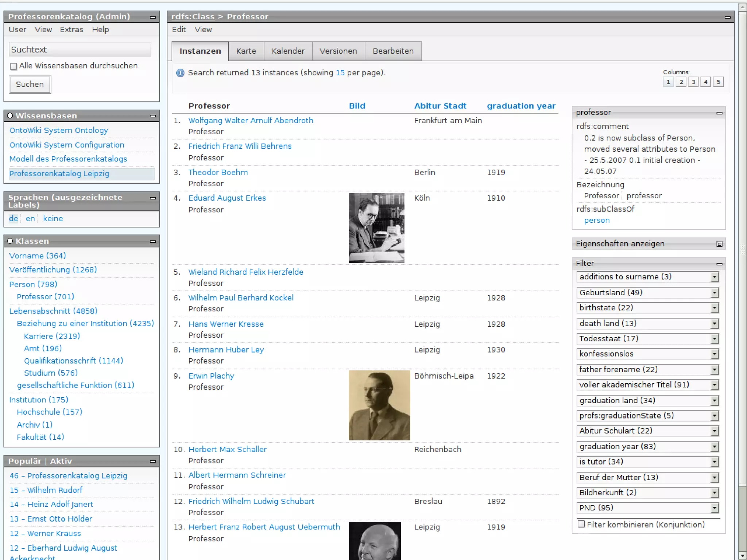The image size is (747, 560).
Task: Open the father forename (22) dropdown
Action: (647, 370)
